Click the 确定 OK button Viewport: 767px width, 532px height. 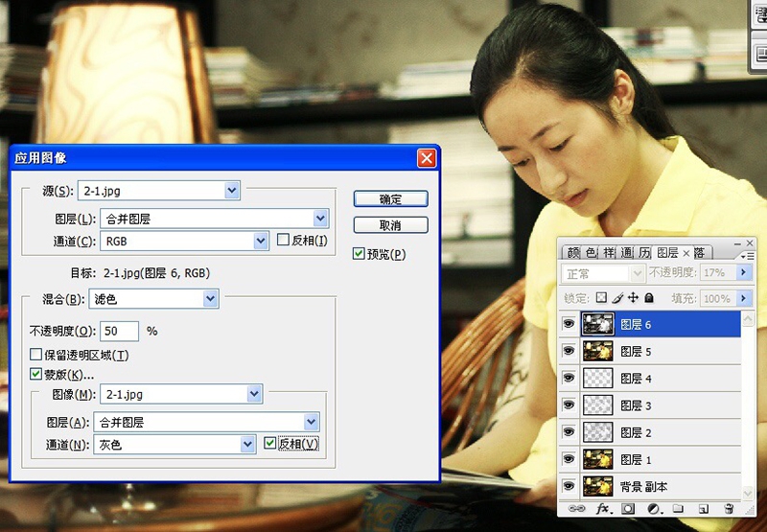(390, 199)
